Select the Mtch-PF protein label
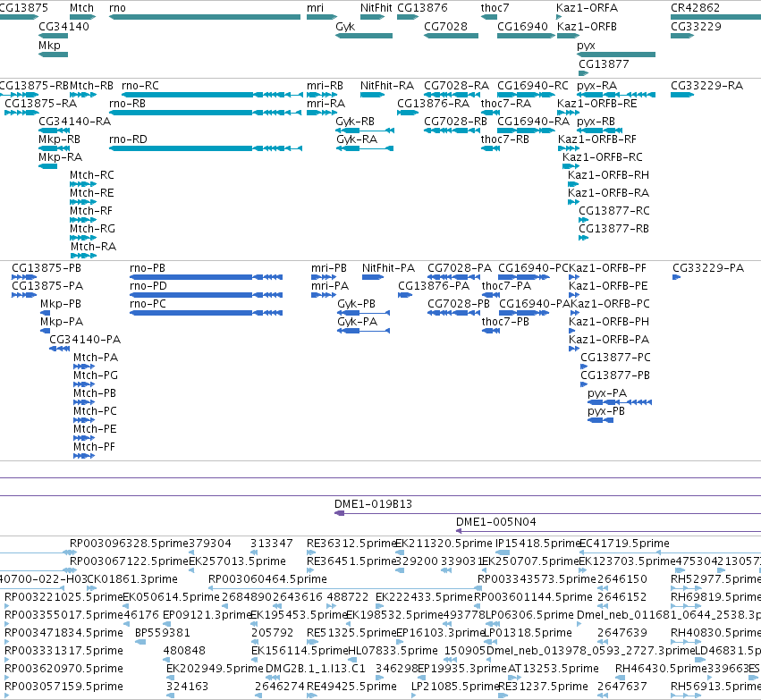 [94, 447]
